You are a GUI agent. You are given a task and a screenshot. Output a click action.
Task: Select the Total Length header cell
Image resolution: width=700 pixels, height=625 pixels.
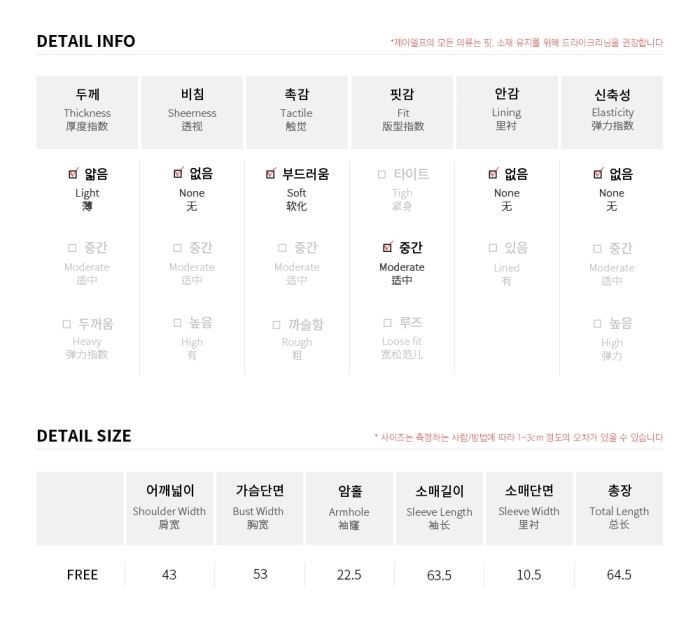pos(619,508)
